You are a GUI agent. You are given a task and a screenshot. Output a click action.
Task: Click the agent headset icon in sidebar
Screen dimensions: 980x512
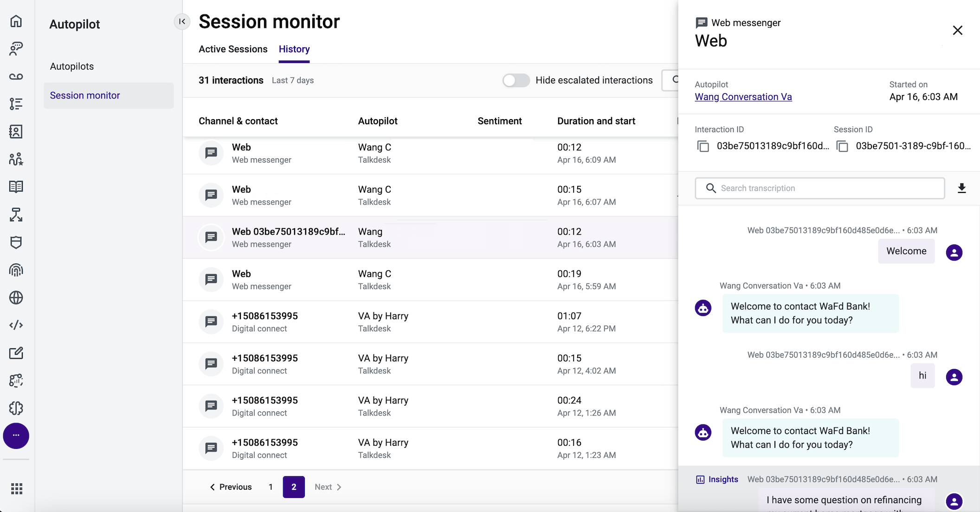point(16,48)
